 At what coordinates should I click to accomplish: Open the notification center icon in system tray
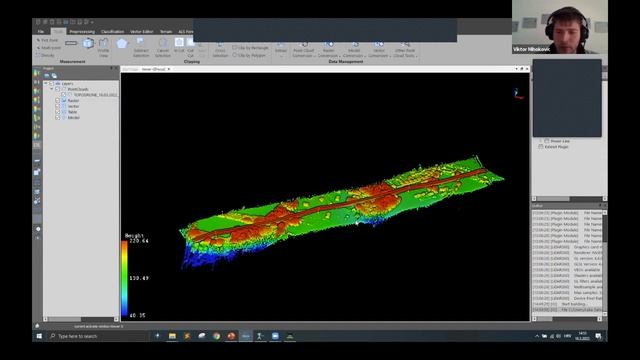(x=598, y=336)
